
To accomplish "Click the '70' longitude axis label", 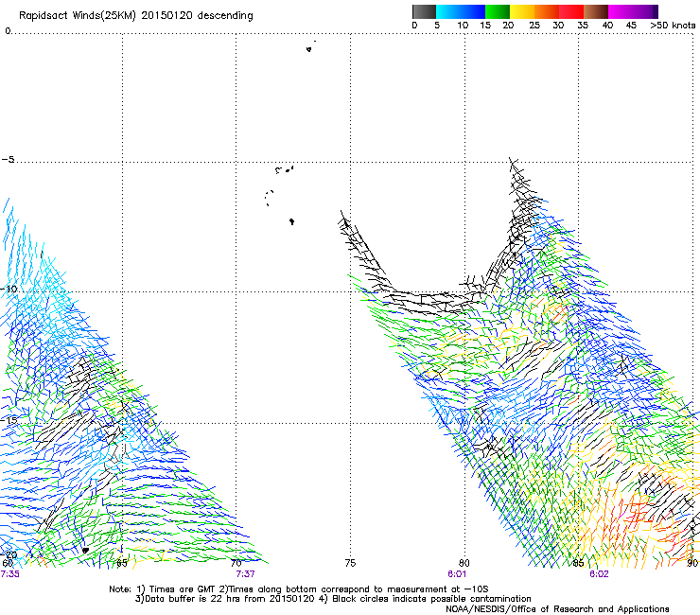I will pyautogui.click(x=236, y=563).
